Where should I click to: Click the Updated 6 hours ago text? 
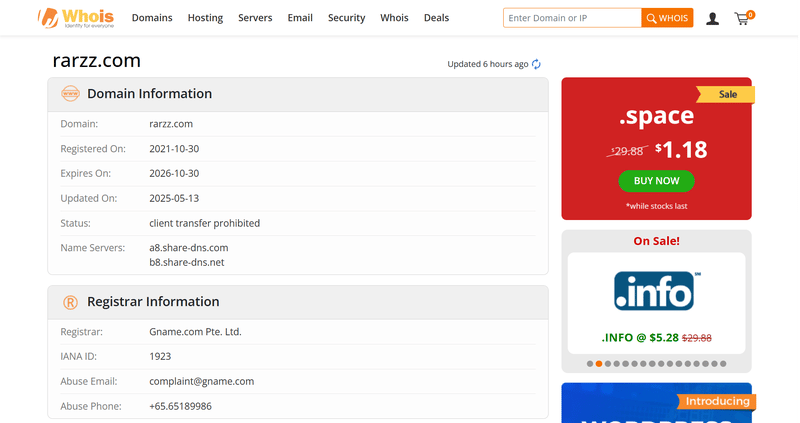[488, 64]
